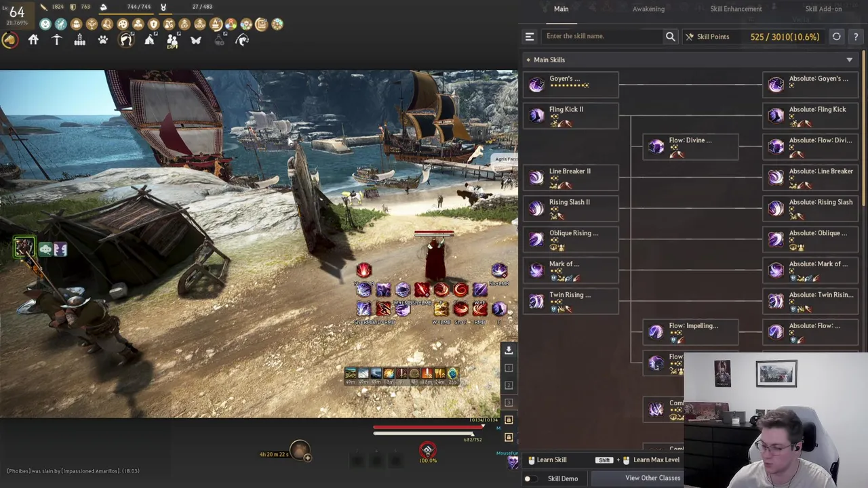The height and width of the screenshot is (488, 868).
Task: Open the maid helmet icon
Action: point(126,40)
